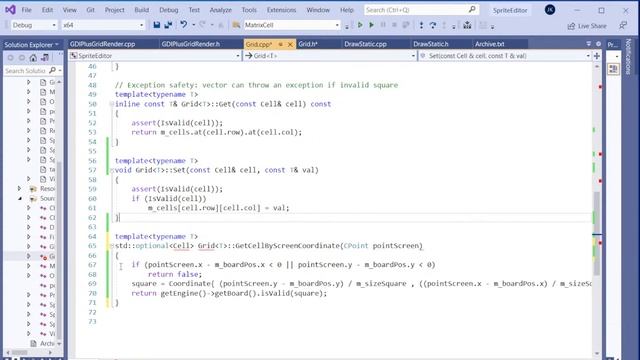Click the diagnostics icon in the toolbar

click(467, 25)
